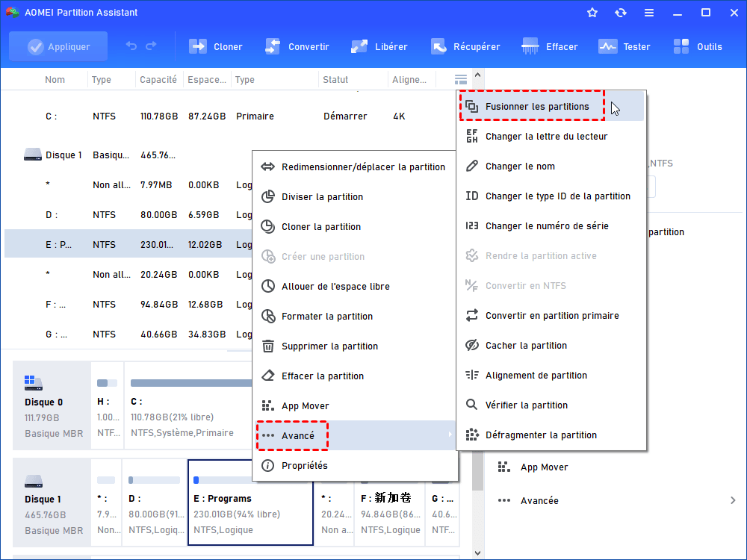Select the D: partition row
This screenshot has width=747, height=560.
(128, 215)
